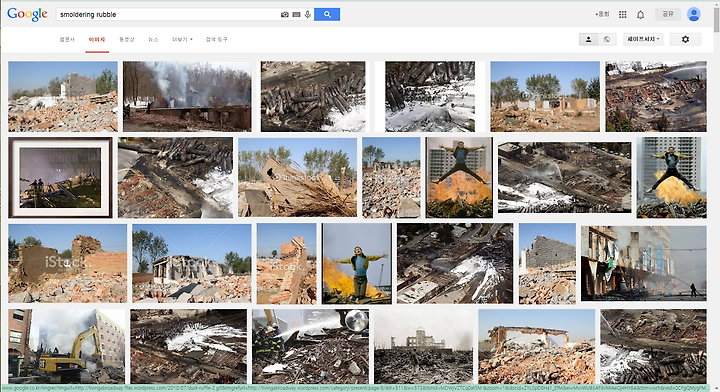The height and width of the screenshot is (392, 720).
Task: Switch to the 뉴스 (News) tab
Action: (x=153, y=39)
